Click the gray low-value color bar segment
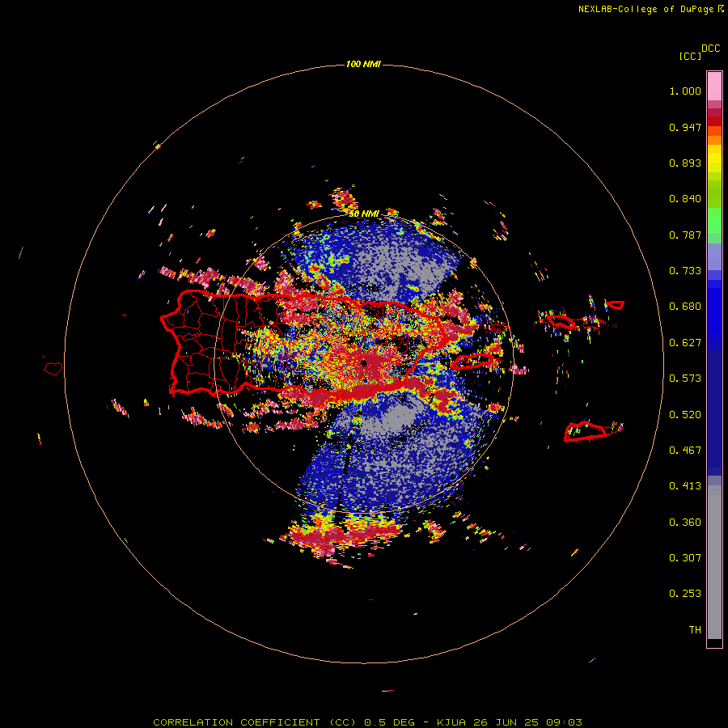Viewport: 728px width, 728px height. click(x=714, y=562)
